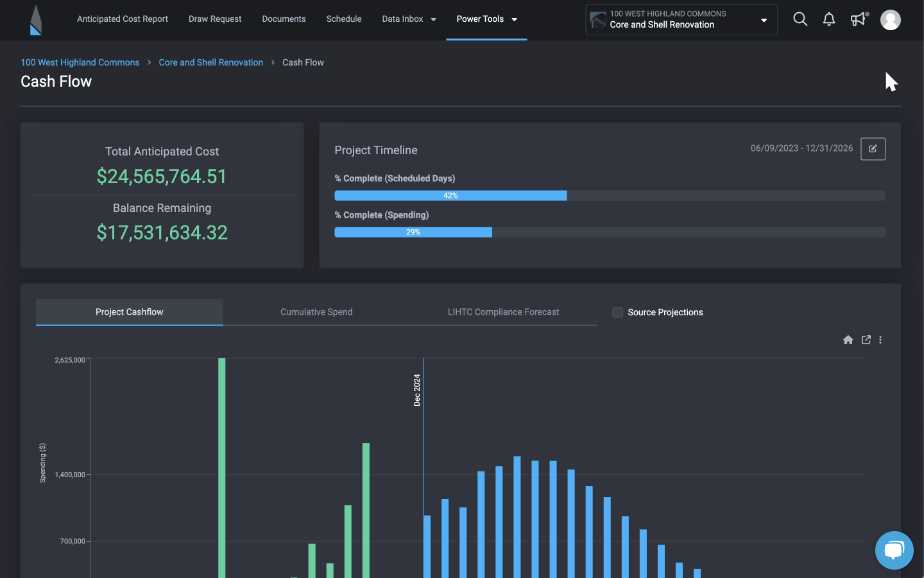
Task: Click the announcements megaphone icon
Action: point(859,19)
